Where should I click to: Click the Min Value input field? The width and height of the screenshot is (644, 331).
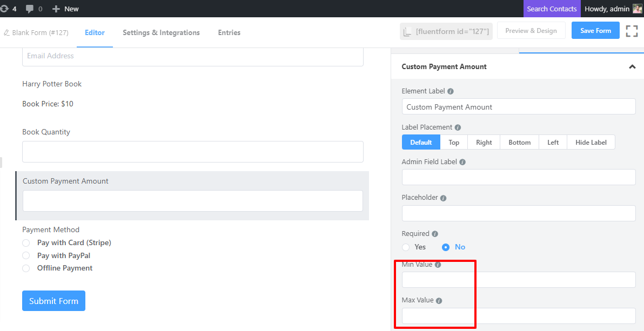tap(518, 280)
